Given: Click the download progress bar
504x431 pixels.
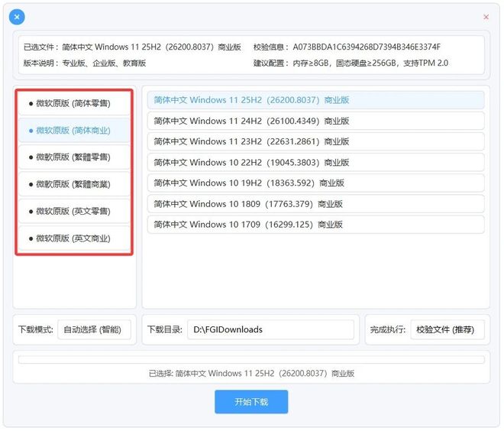Looking at the screenshot, I should tap(251, 359).
